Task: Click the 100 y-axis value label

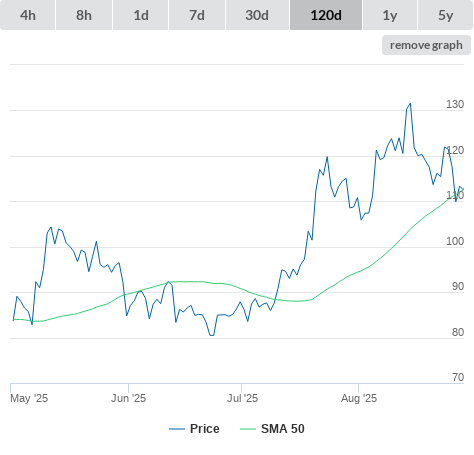Action: click(x=455, y=241)
